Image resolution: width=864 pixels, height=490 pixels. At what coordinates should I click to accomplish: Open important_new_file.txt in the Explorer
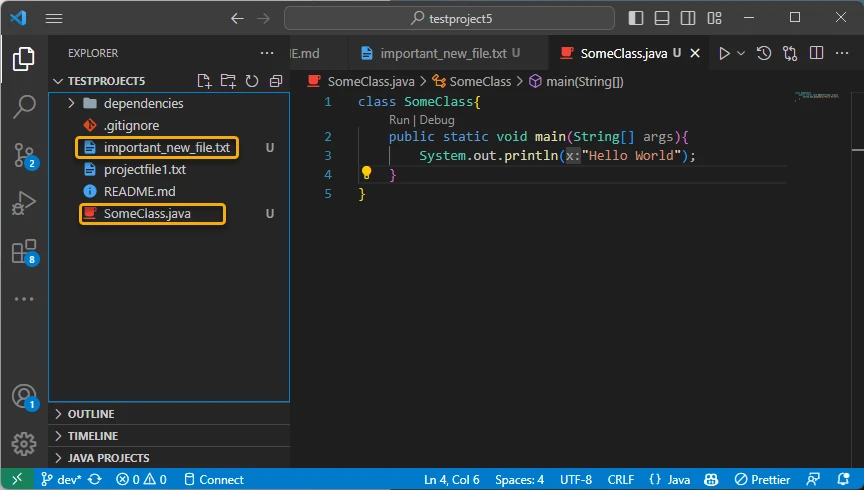tap(169, 147)
